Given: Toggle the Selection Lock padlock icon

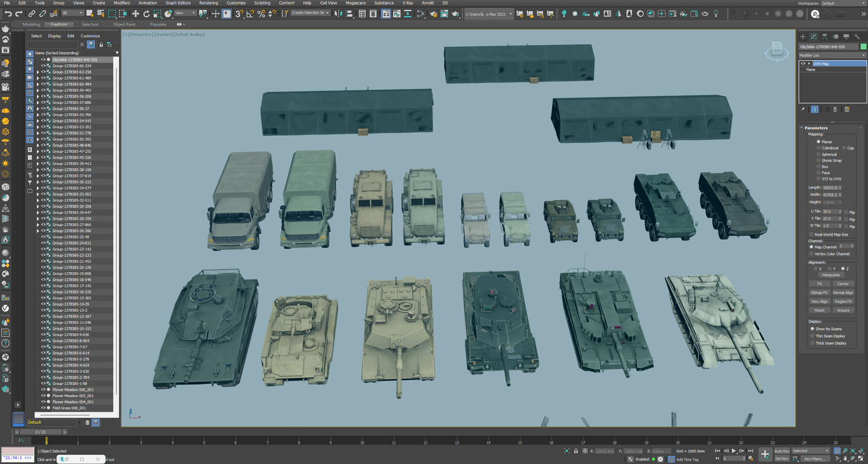Looking at the screenshot, I should (576, 451).
